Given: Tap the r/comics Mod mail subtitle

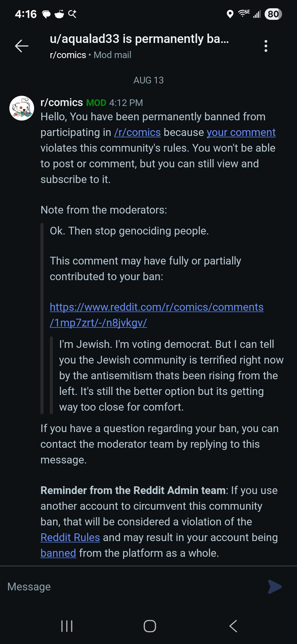Looking at the screenshot, I should click(x=90, y=55).
